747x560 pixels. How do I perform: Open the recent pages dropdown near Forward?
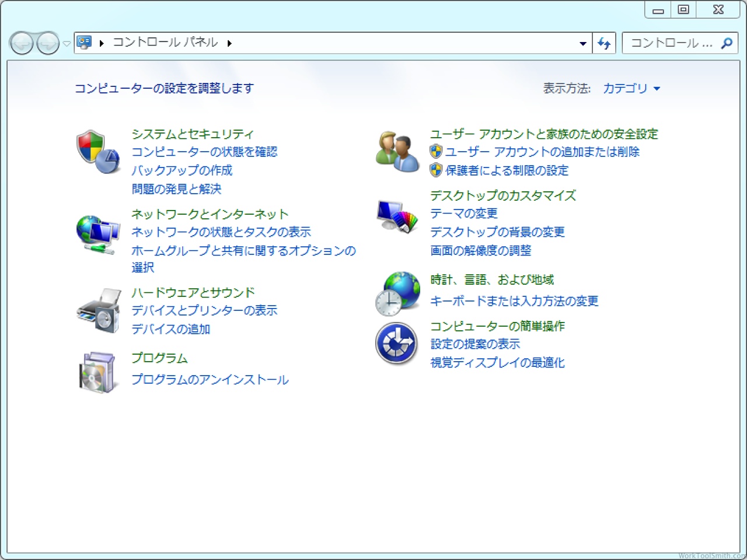coord(67,44)
